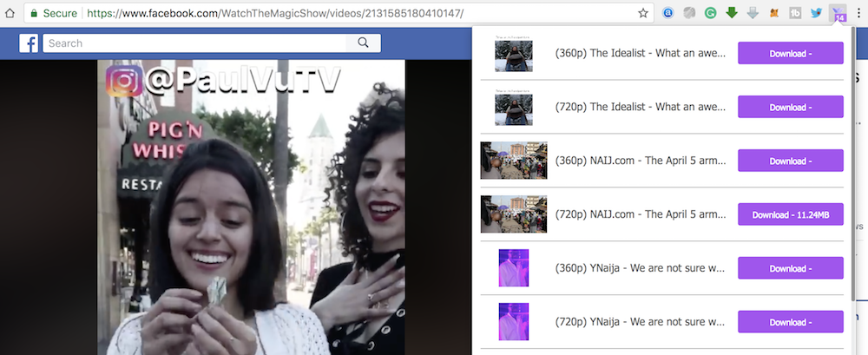
Task: Go to Facebook home via the logo
Action: [29, 43]
